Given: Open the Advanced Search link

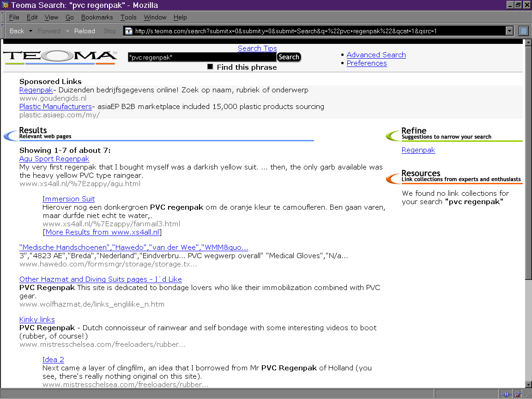Looking at the screenshot, I should click(x=376, y=54).
